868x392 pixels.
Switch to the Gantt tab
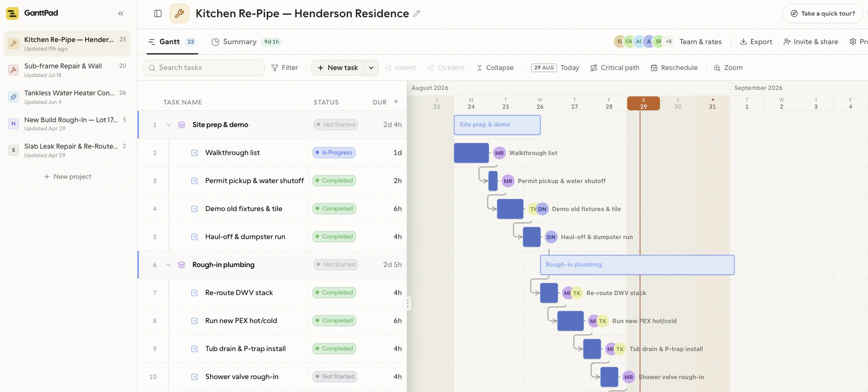click(172, 41)
